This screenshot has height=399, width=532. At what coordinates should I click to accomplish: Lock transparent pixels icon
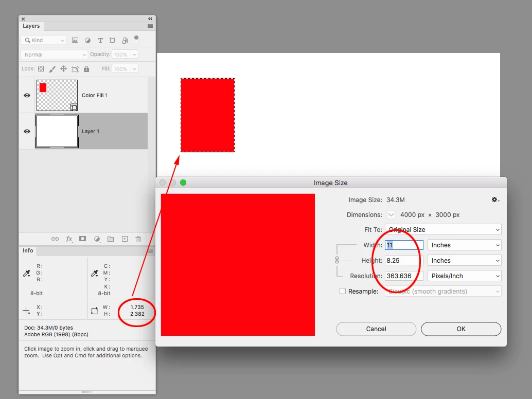41,69
